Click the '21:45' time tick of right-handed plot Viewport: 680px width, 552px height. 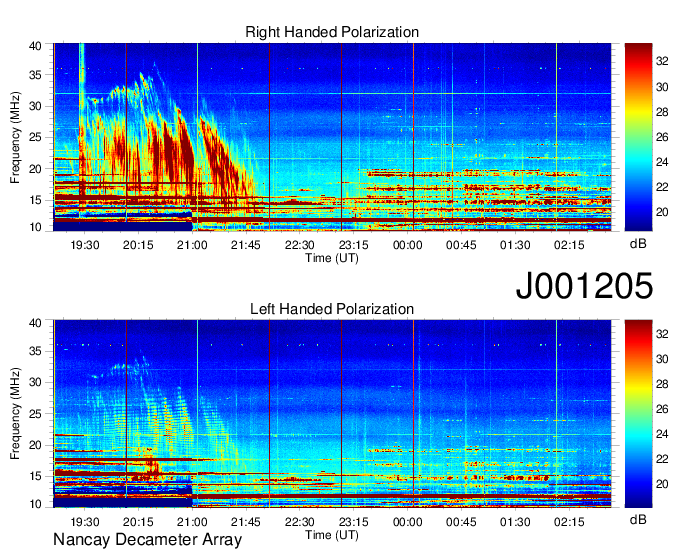(246, 245)
